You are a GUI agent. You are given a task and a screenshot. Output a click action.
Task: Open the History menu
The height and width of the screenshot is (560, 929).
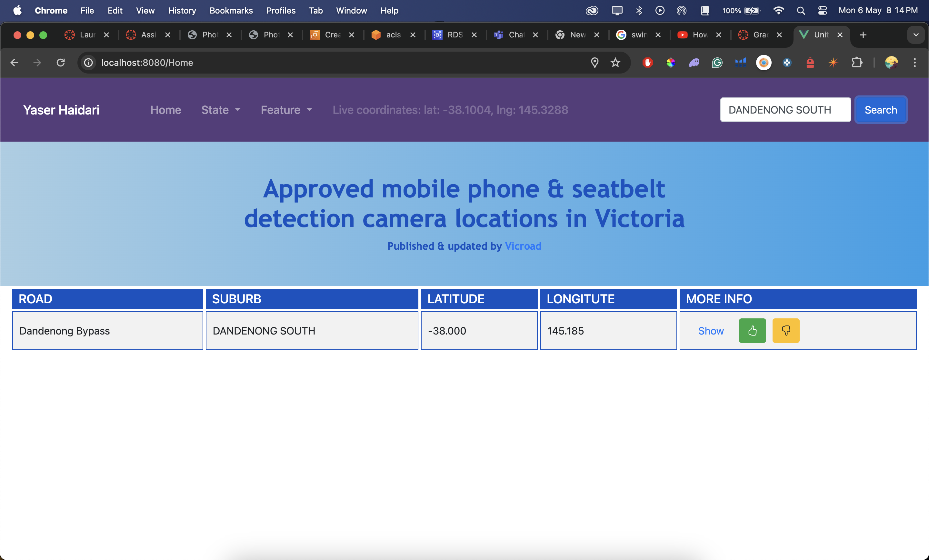pyautogui.click(x=182, y=11)
